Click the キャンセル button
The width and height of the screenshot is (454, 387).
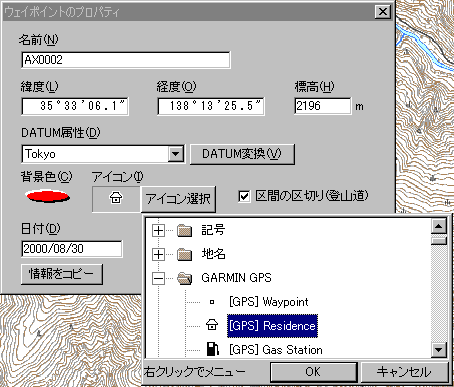pos(404,372)
